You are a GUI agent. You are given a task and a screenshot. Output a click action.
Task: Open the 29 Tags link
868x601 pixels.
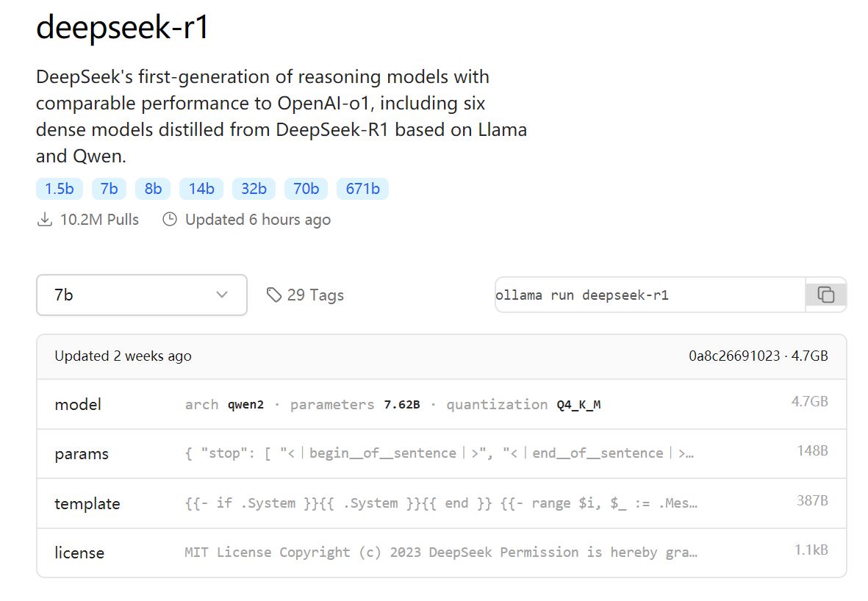tap(315, 295)
